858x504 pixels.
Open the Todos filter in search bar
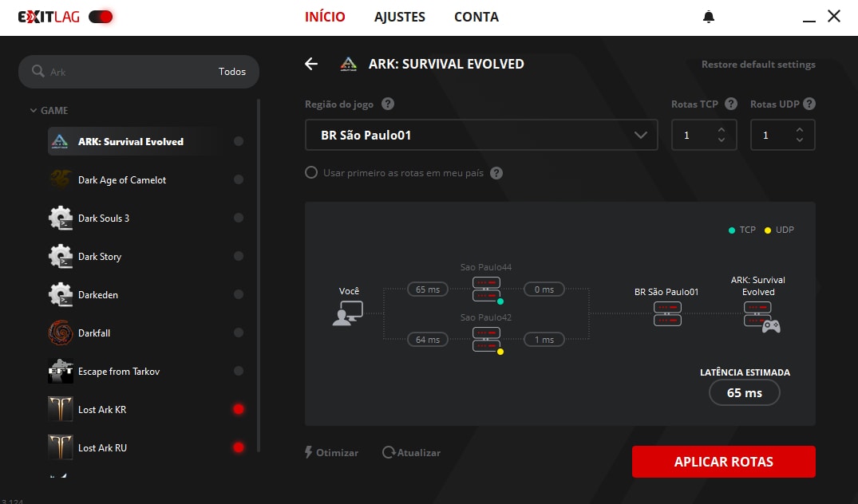[232, 72]
